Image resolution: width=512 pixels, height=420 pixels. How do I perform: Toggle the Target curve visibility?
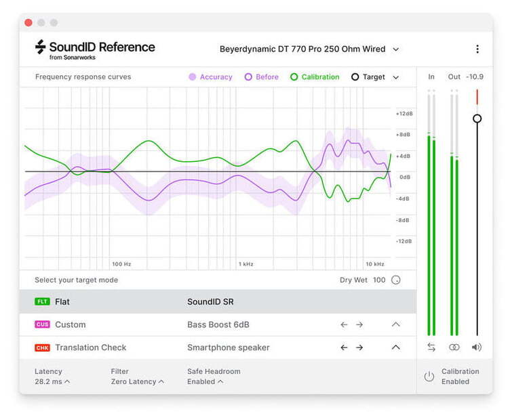click(x=368, y=77)
